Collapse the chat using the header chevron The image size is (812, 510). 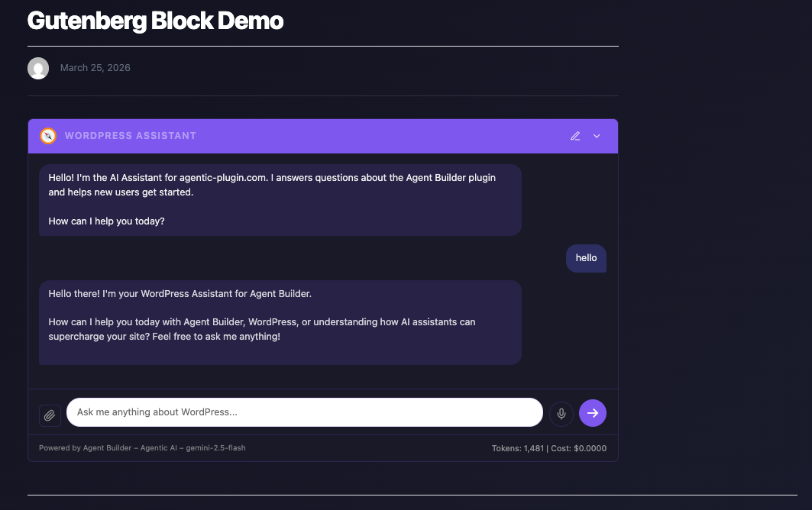pyautogui.click(x=597, y=136)
